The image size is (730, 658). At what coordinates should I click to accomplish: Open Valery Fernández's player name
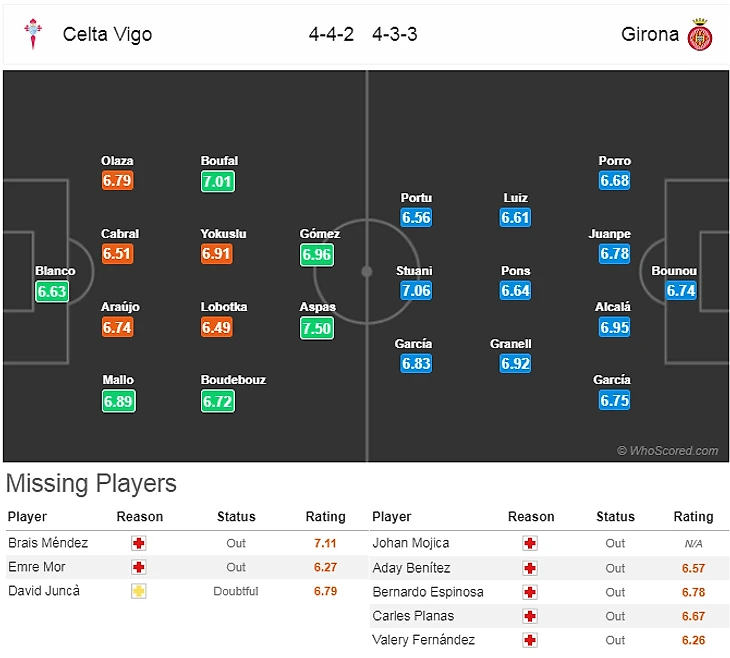[x=423, y=640]
